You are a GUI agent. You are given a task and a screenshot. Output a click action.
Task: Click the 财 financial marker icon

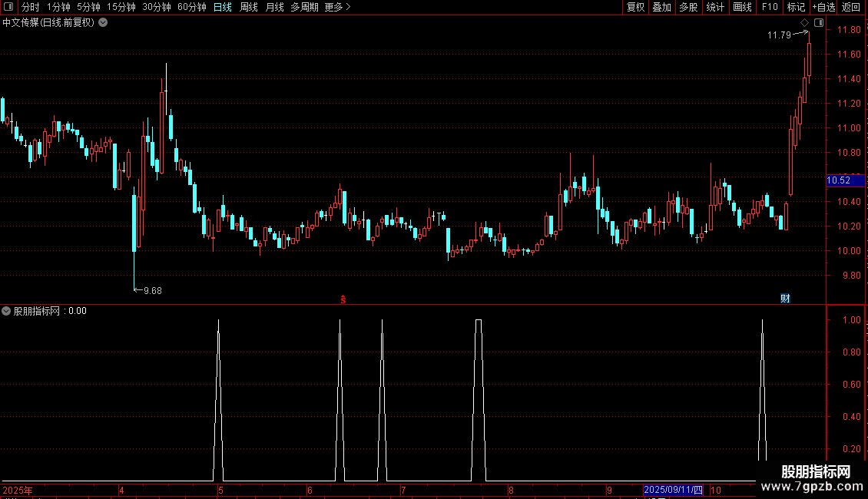[785, 299]
